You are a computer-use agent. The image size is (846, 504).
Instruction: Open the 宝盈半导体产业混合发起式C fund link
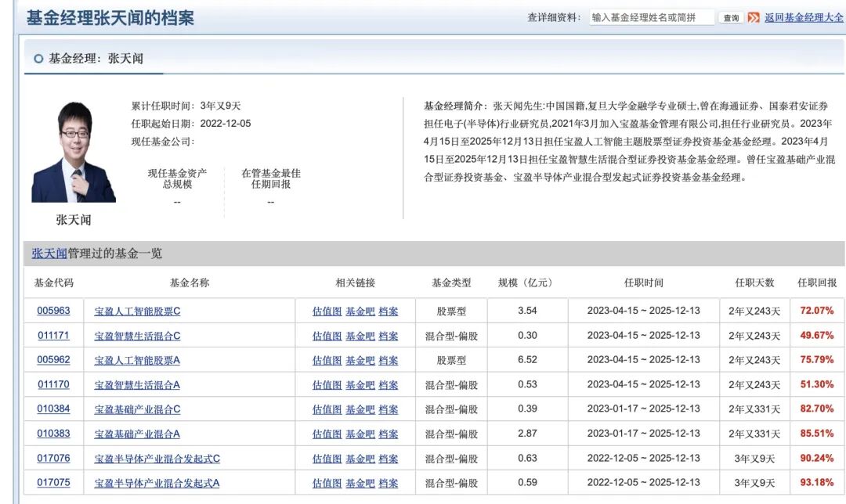157,459
